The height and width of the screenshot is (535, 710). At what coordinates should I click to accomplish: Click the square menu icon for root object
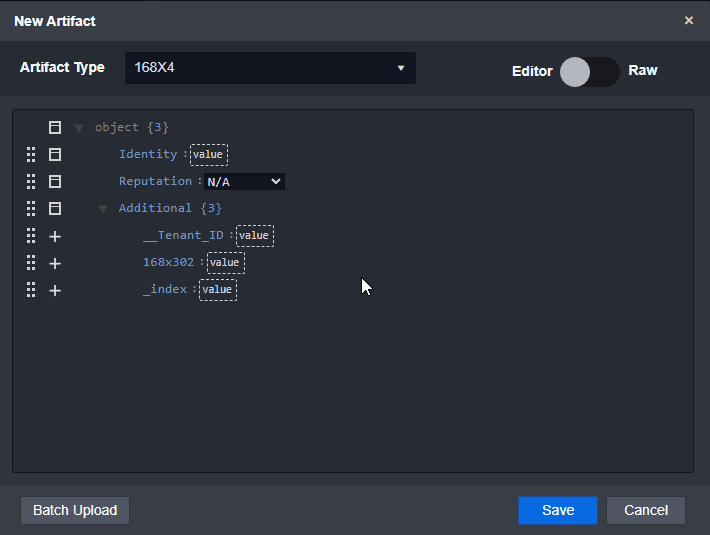point(55,128)
